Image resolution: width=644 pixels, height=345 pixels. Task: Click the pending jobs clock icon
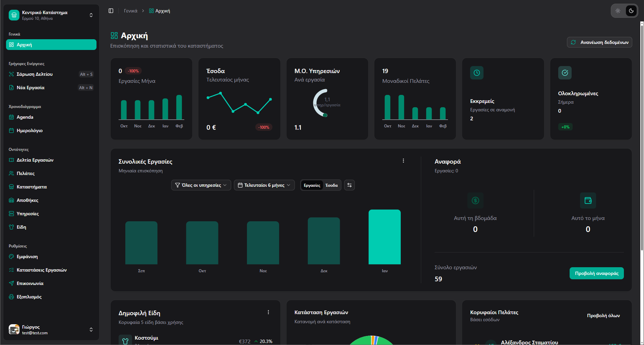point(477,73)
